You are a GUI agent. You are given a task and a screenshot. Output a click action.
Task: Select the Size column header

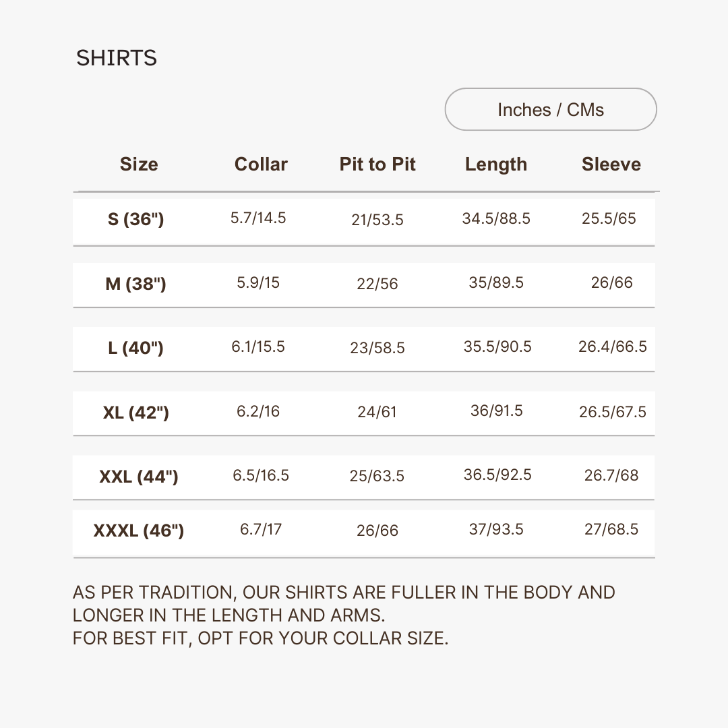point(139,164)
